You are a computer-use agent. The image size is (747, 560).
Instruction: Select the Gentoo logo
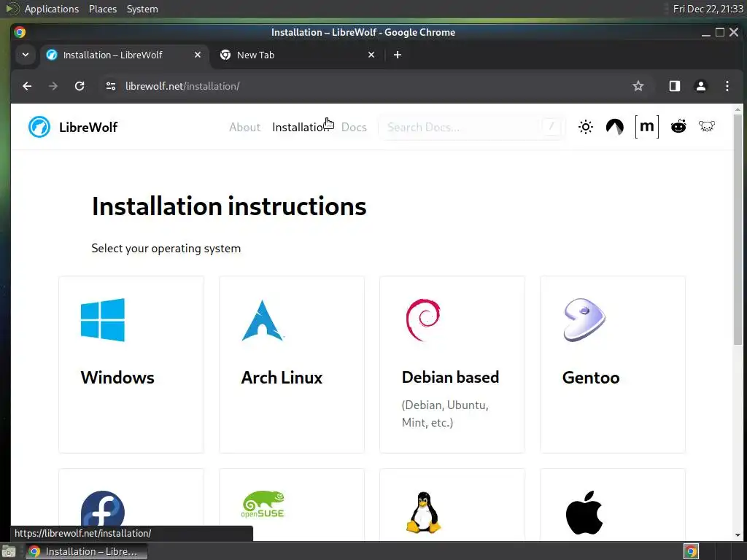[584, 320]
